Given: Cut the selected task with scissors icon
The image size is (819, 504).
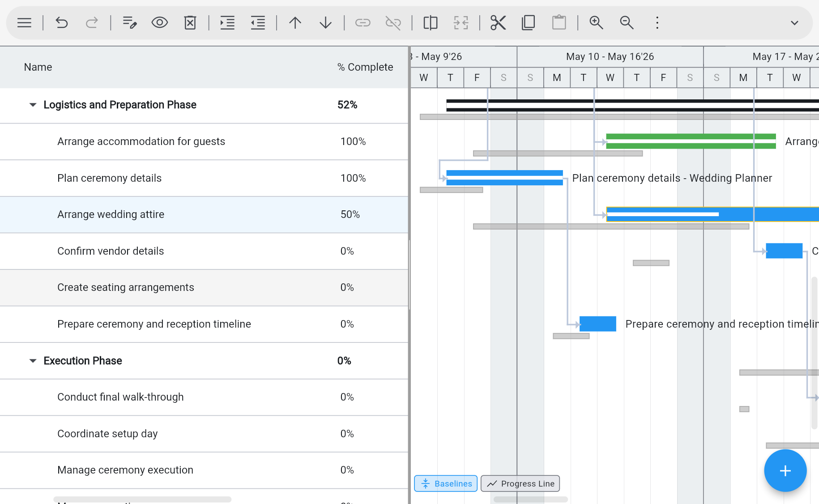Looking at the screenshot, I should 498,22.
